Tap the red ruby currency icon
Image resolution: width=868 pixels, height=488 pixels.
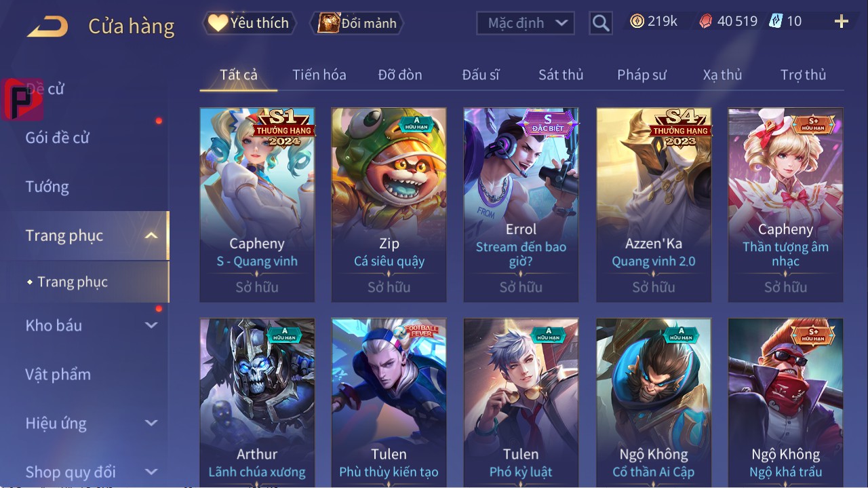point(706,22)
